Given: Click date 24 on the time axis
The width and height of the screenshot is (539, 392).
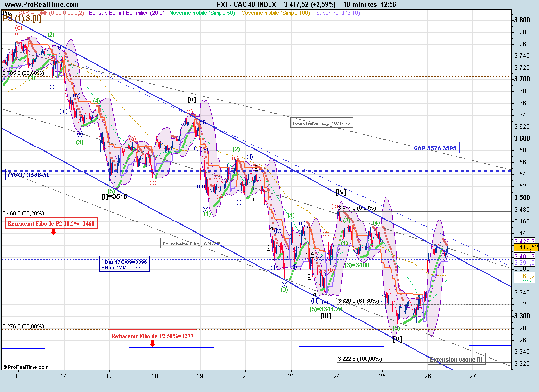Looking at the screenshot, I should click(x=337, y=376).
